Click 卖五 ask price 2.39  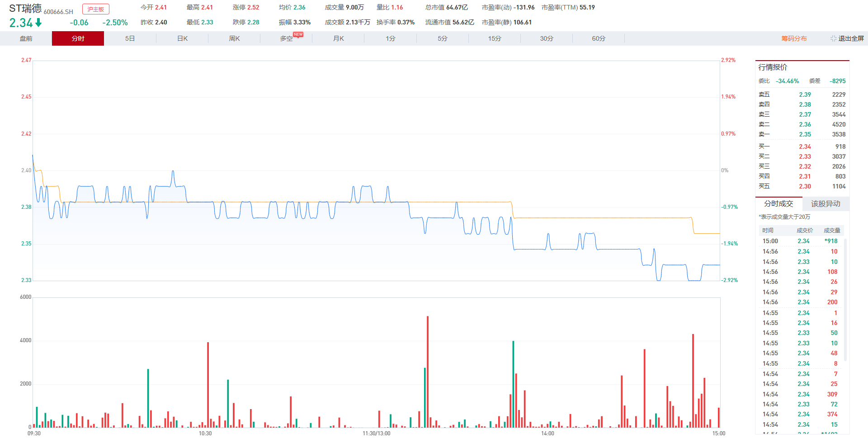click(x=805, y=94)
